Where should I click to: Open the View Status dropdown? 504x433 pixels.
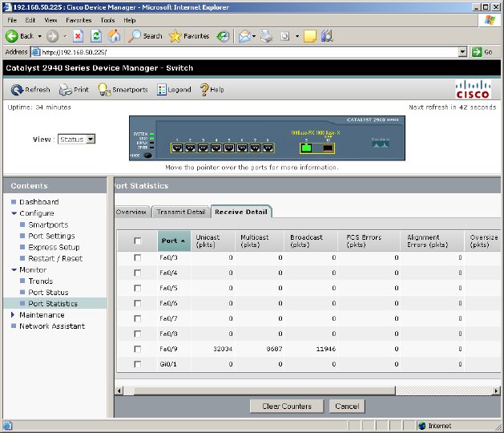point(76,139)
